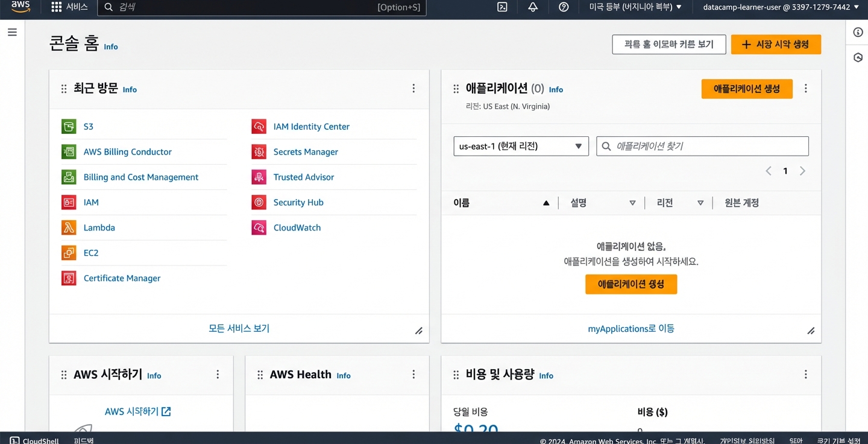
Task: Go to next applications page
Action: click(x=802, y=171)
